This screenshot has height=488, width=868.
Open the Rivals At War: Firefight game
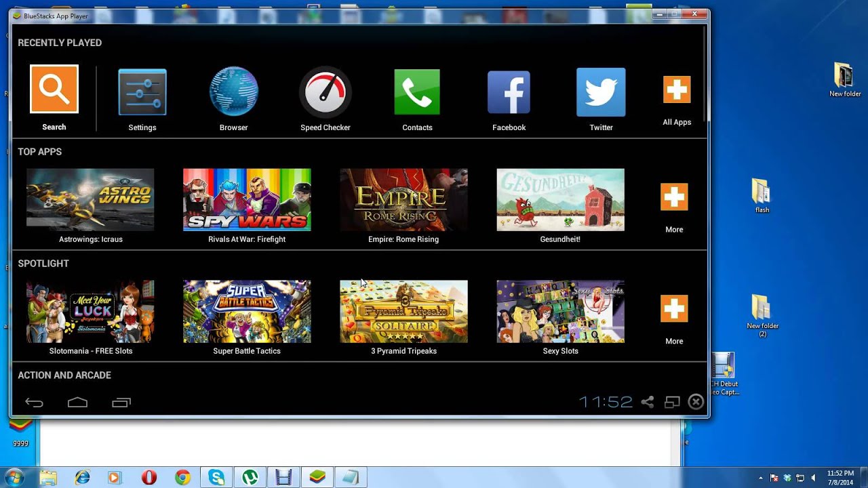click(x=247, y=200)
